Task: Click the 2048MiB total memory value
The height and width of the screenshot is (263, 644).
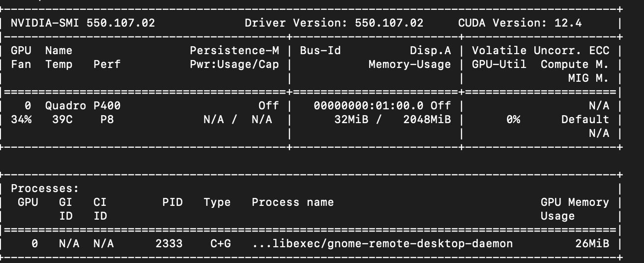Action: point(427,120)
